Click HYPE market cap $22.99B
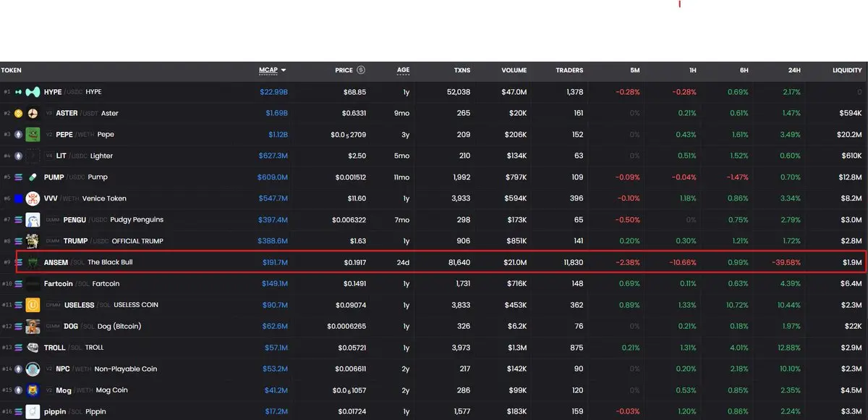Image resolution: width=868 pixels, height=420 pixels. tap(273, 92)
